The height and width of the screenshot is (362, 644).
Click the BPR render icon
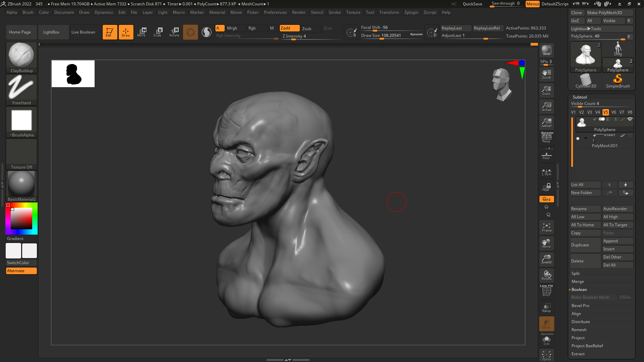(546, 50)
